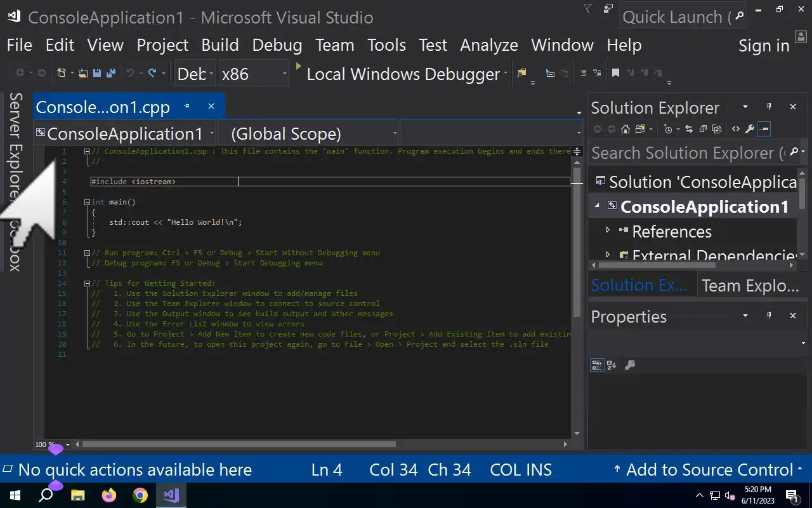Click the editor vertical scrollbar thumb
The width and height of the screenshot is (812, 508).
point(577,242)
